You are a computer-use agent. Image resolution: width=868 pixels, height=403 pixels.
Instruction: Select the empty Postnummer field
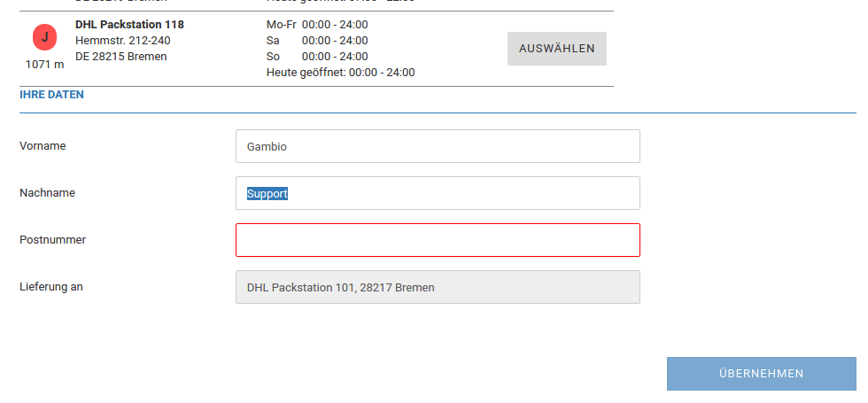(x=438, y=240)
